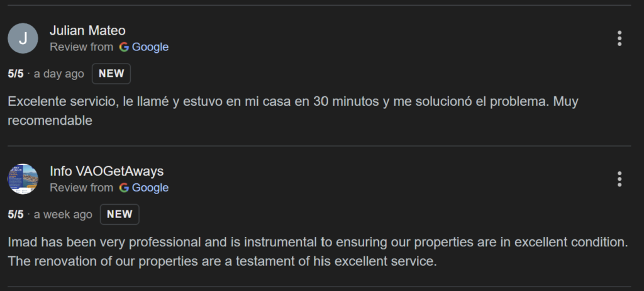Viewport: 644px width, 291px height.
Task: Open the Google link under Julian Mateo
Action: click(x=150, y=47)
